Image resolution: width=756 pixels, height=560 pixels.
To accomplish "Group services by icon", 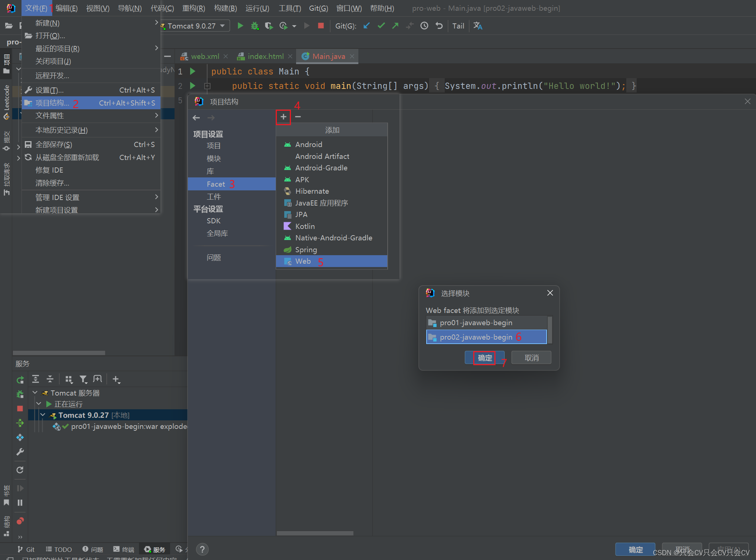I will pyautogui.click(x=69, y=379).
